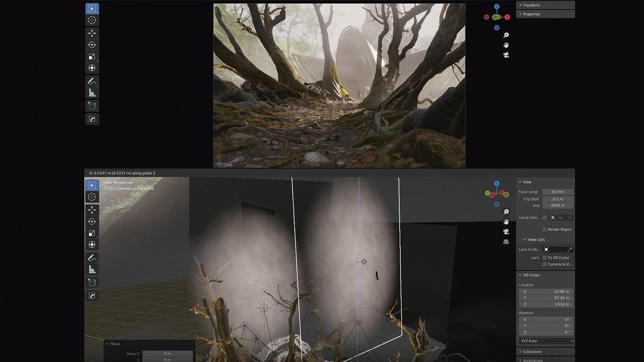Enable the Camera to View lock
Viewport: 644px width, 362px height.
pos(544,264)
